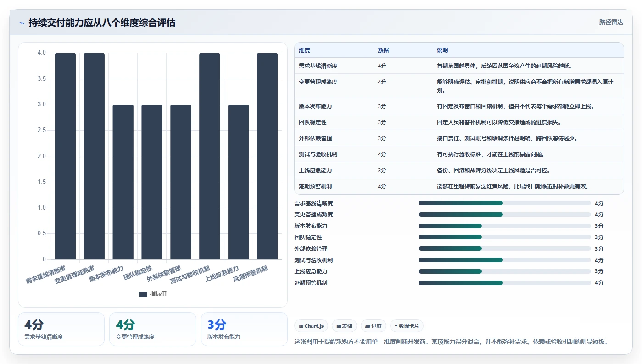Click the page title 持续交付能力应从八个维度综合评估
Viewport: 642px width, 364px height.
pyautogui.click(x=102, y=22)
